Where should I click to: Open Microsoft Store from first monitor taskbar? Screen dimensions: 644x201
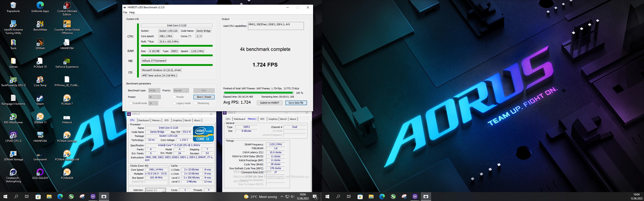pyautogui.click(x=38, y=197)
